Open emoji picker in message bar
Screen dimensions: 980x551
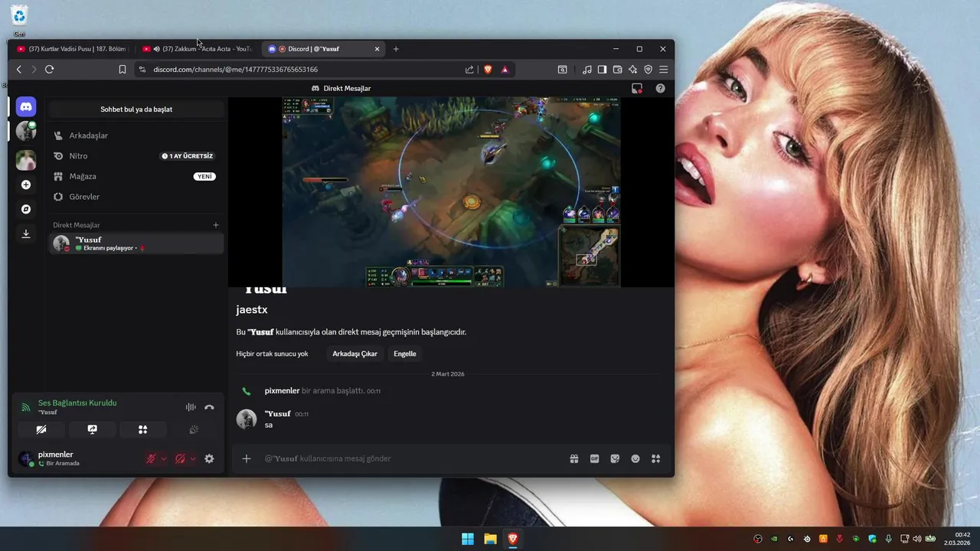pyautogui.click(x=635, y=458)
